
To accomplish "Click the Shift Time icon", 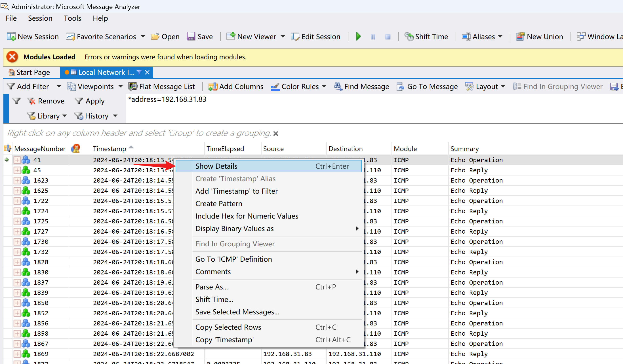I will [x=409, y=37].
